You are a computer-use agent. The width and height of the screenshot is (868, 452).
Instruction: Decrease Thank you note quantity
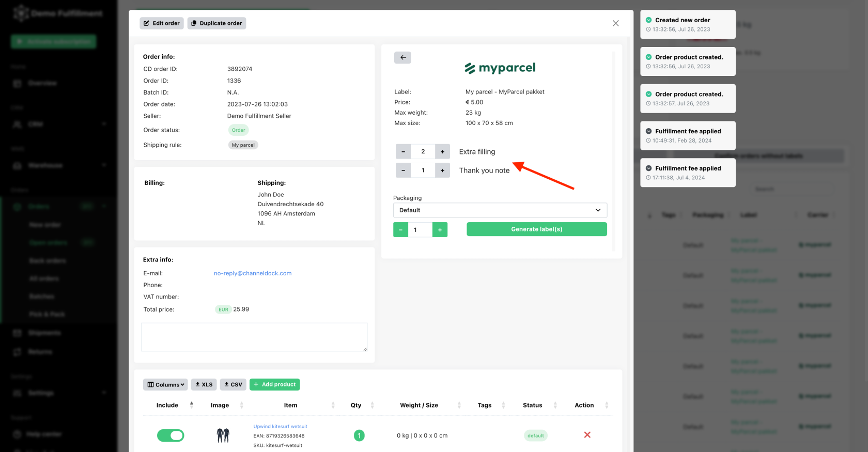pos(404,170)
